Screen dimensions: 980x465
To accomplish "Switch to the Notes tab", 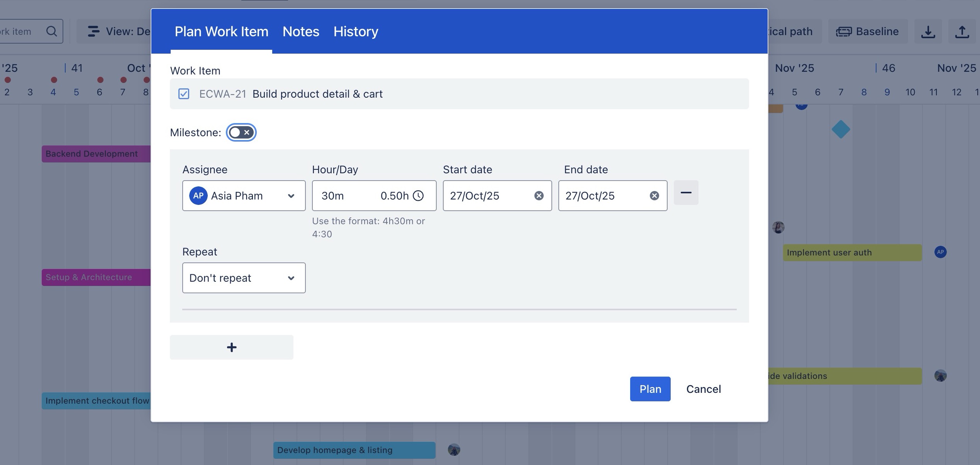I will pyautogui.click(x=301, y=32).
